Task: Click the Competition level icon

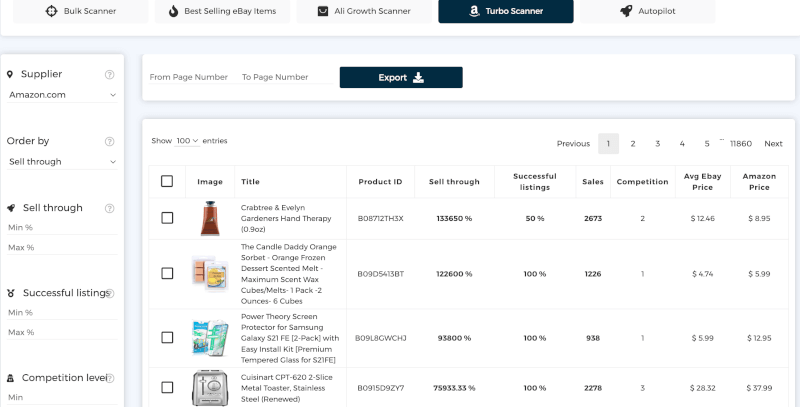Action: pos(10,378)
